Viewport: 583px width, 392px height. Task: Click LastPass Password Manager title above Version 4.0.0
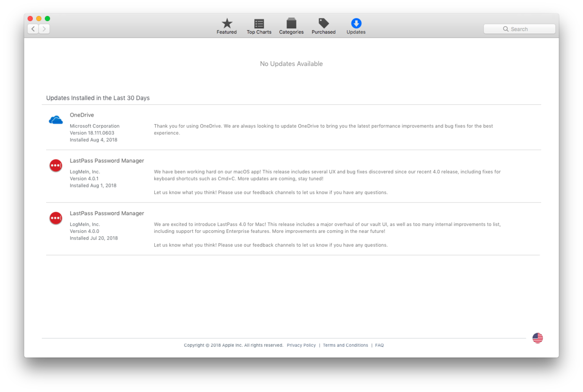(107, 213)
